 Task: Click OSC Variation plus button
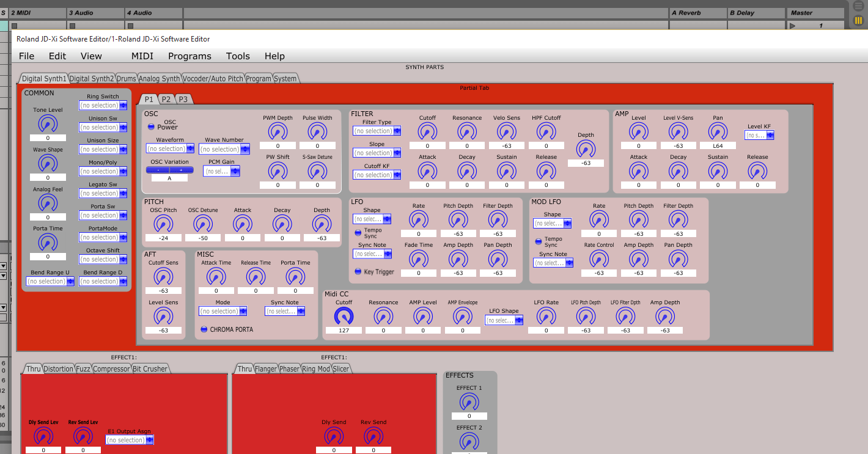[x=181, y=170]
